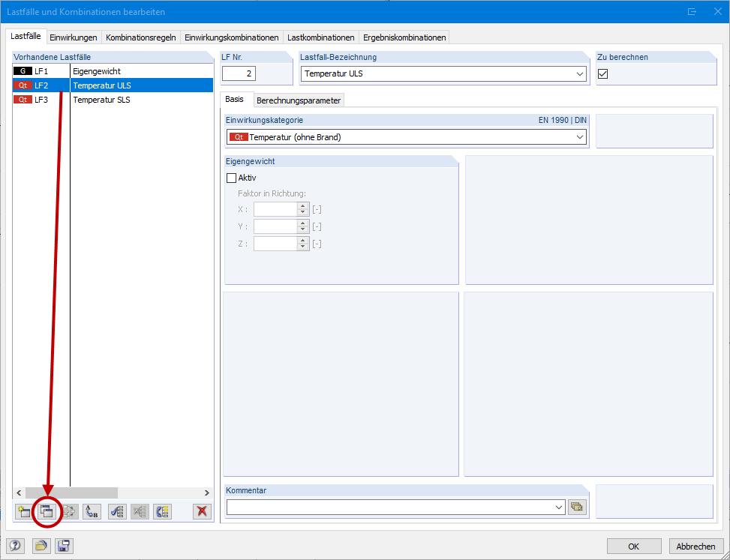Open the Einwirkungskategorie dropdown
The width and height of the screenshot is (730, 560).
(x=581, y=136)
